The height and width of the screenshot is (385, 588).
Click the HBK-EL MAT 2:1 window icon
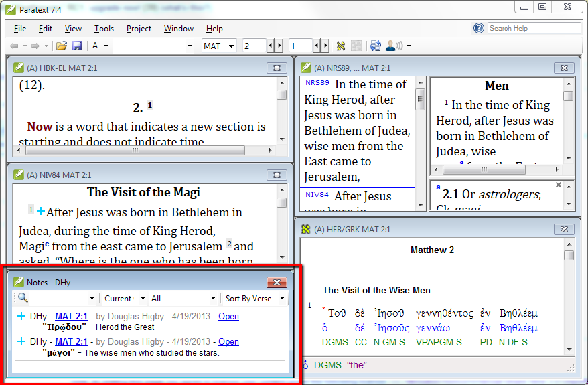(x=18, y=68)
